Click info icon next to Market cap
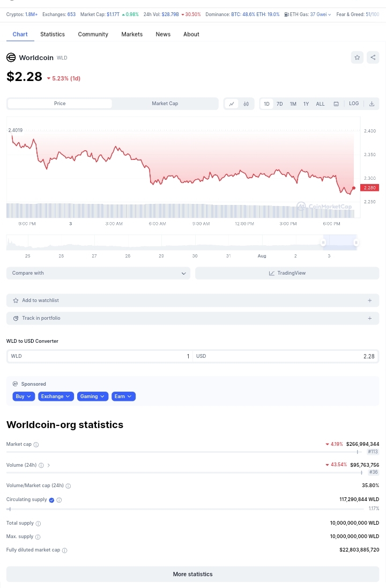Image resolution: width=386 pixels, height=588 pixels. point(36,445)
